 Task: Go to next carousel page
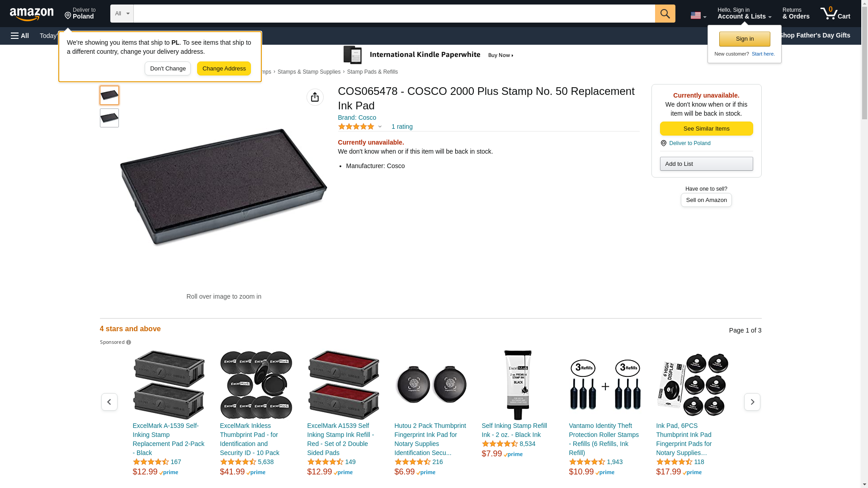[x=752, y=402]
